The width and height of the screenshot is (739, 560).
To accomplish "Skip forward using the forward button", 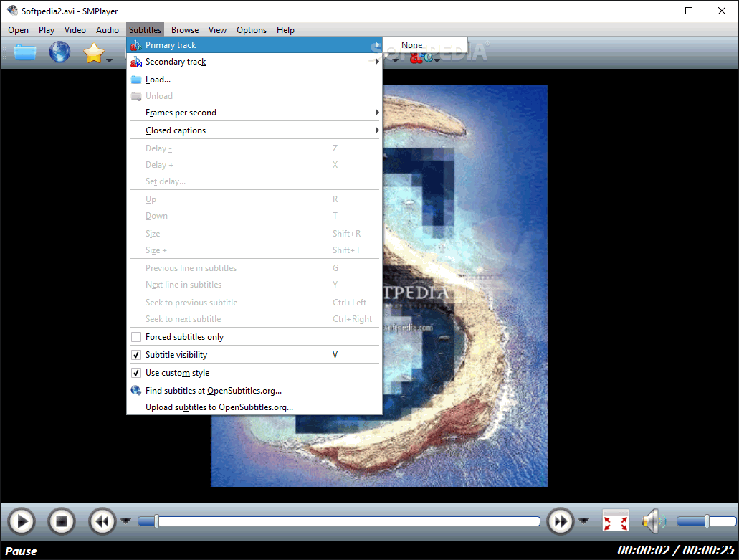I will [x=561, y=521].
